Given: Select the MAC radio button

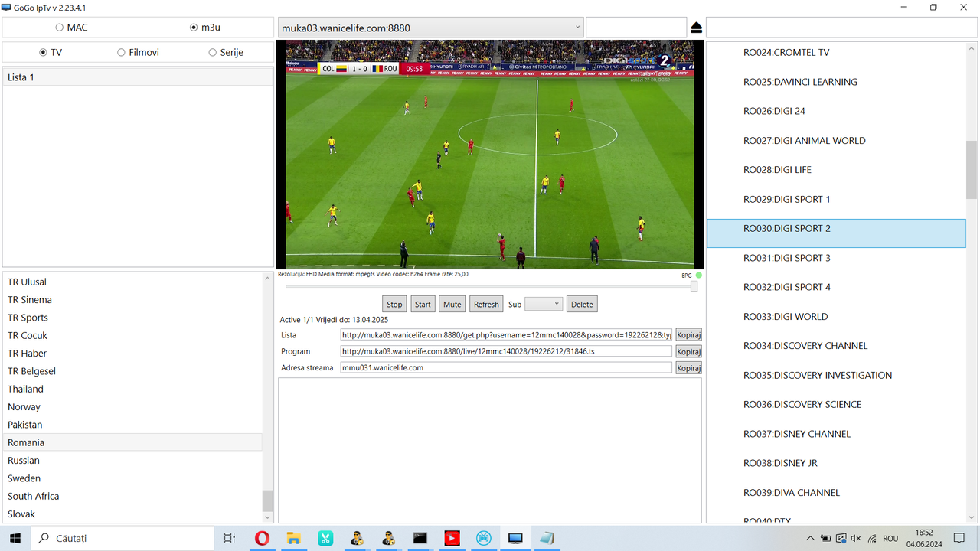Looking at the screenshot, I should coord(60,28).
